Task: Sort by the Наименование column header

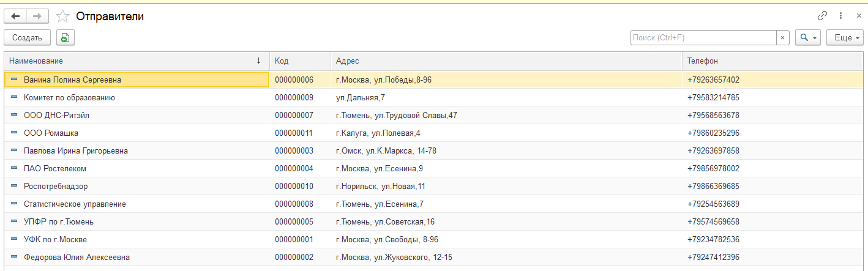Action: [x=122, y=61]
